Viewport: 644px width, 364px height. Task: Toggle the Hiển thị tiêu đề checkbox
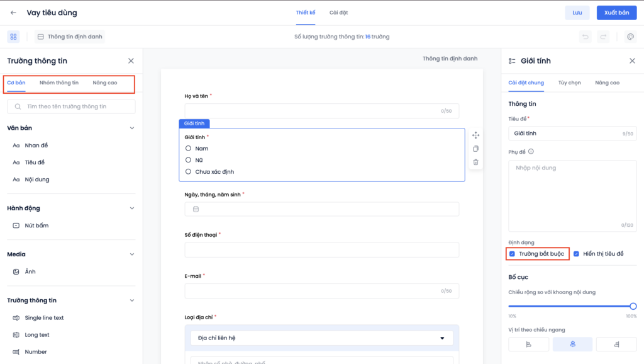[x=576, y=254]
